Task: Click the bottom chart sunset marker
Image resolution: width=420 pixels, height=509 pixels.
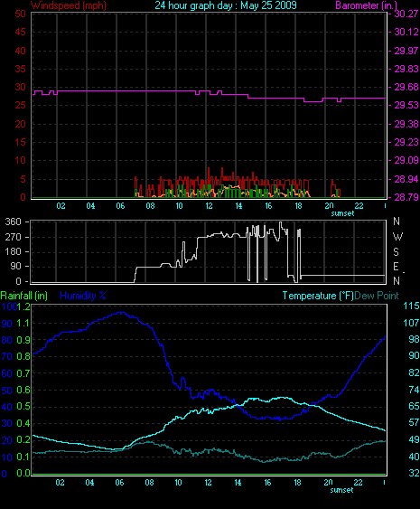Action: [x=341, y=490]
